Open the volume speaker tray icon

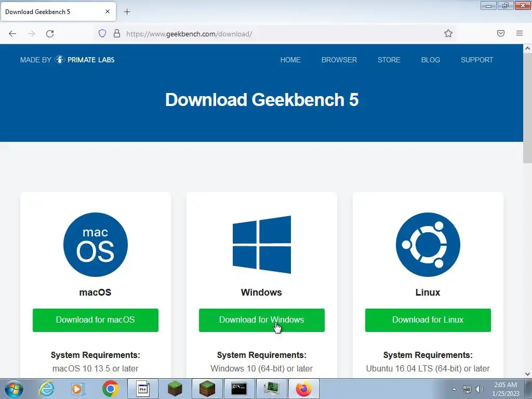479,389
